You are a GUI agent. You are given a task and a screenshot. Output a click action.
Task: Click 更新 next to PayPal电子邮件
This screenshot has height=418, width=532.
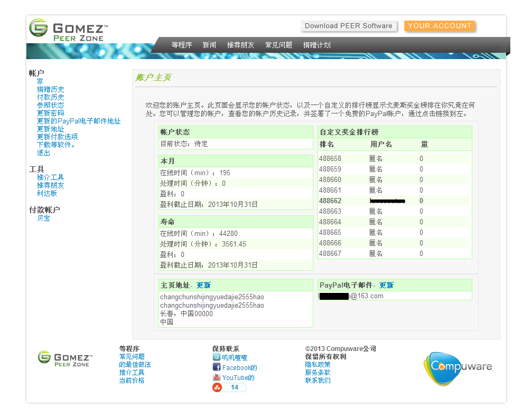pos(386,286)
